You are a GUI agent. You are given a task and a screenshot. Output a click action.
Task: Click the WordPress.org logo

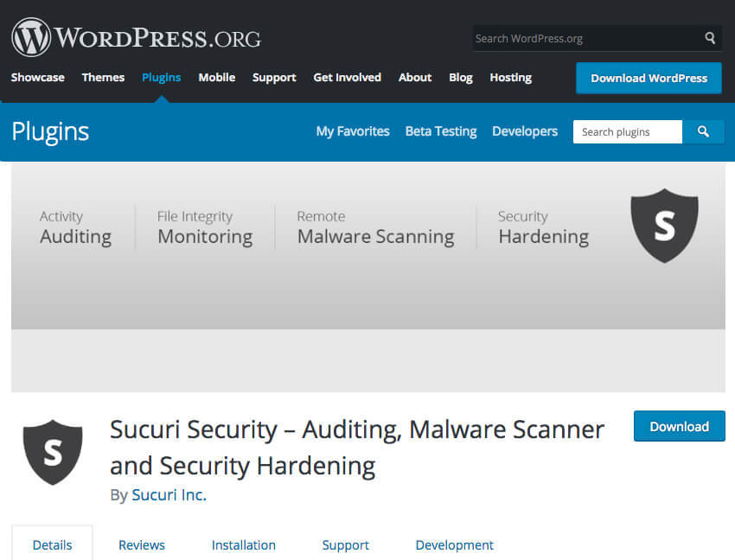tap(136, 37)
